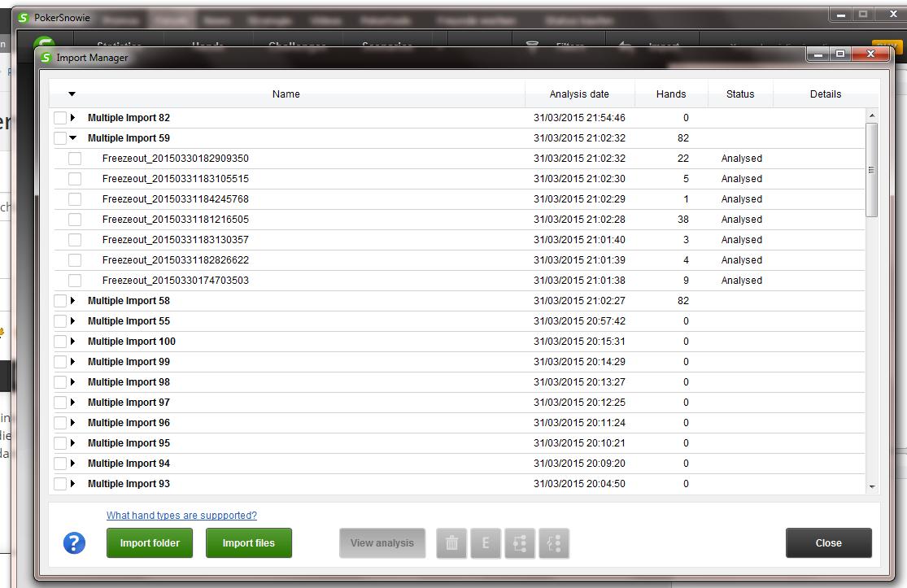Collapse the Multiple Import 59 group
This screenshot has width=907, height=588.
tap(73, 138)
